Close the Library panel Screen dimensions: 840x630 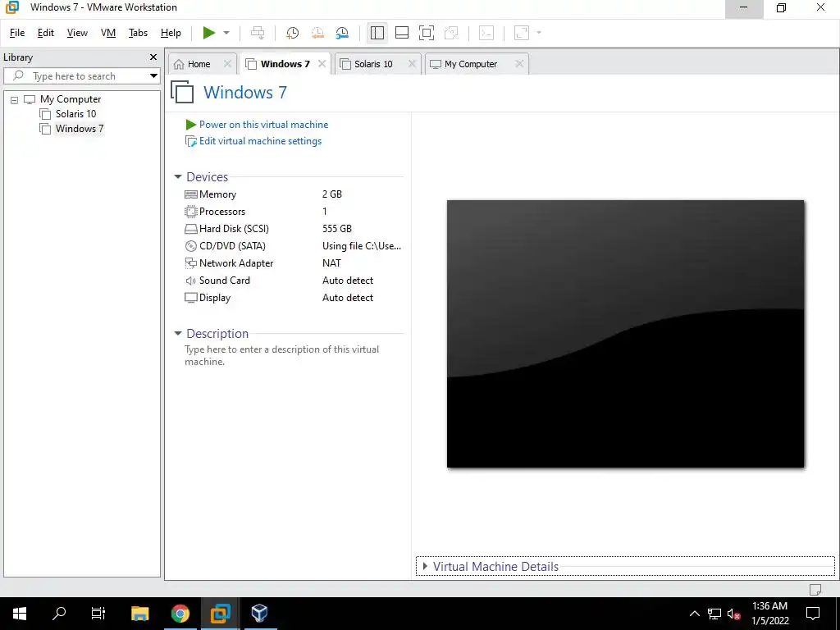pyautogui.click(x=153, y=57)
